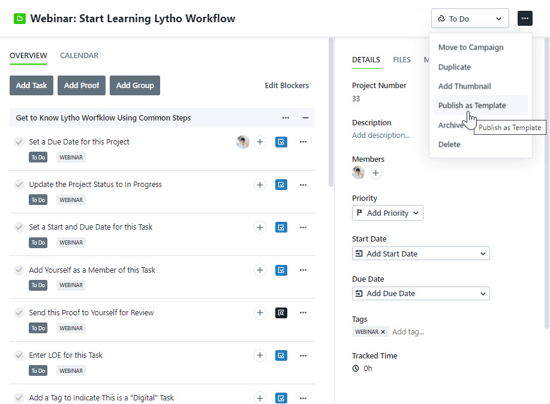The width and height of the screenshot is (550, 404).
Task: Open the Add Start Date dropdown
Action: pyautogui.click(x=421, y=254)
